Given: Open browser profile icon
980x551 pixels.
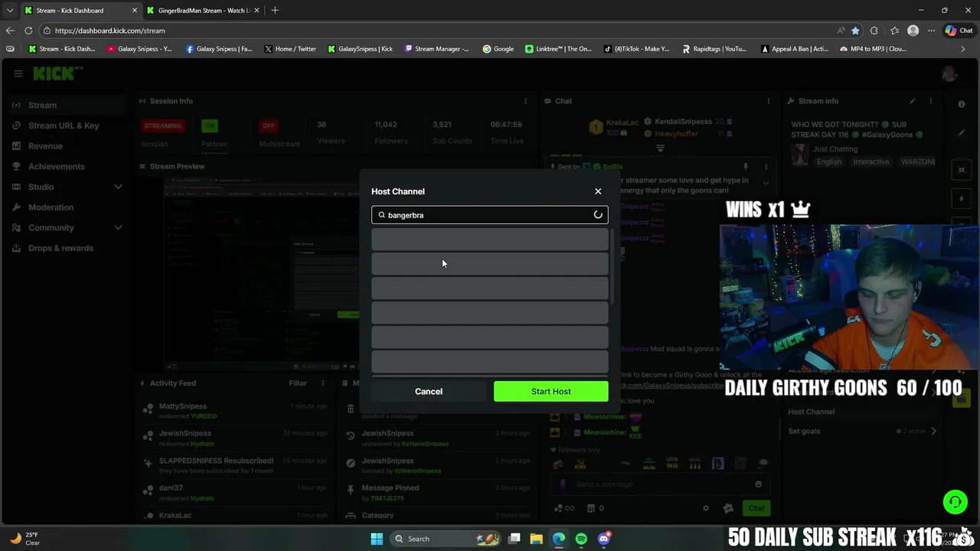Looking at the screenshot, I should click(913, 31).
